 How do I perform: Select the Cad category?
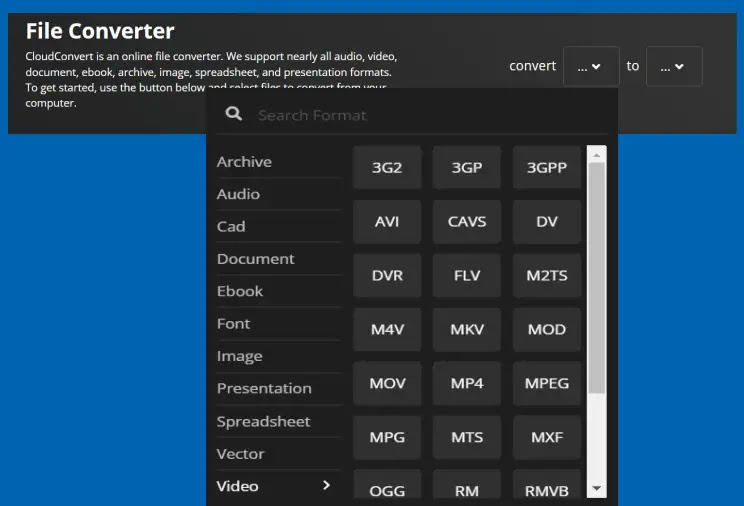point(279,226)
